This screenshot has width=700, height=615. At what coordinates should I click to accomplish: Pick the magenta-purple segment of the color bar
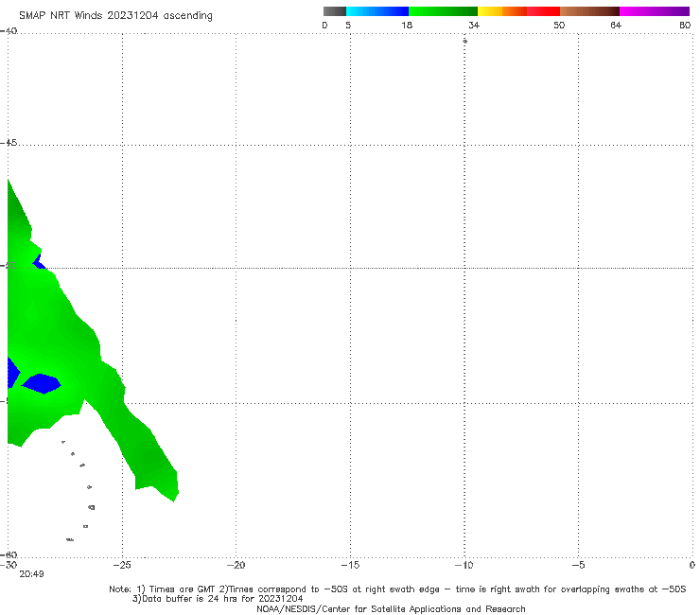click(655, 11)
